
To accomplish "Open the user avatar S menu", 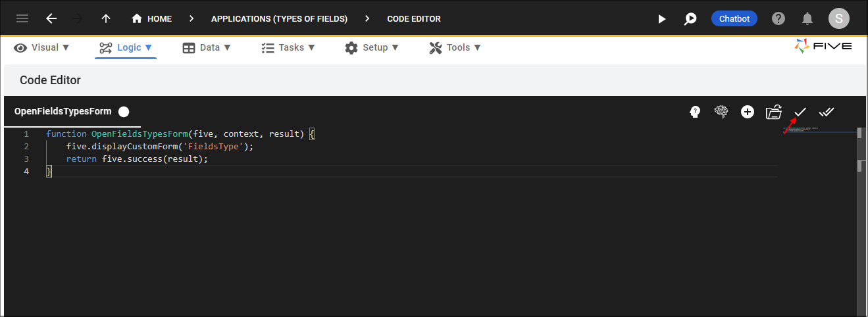I will [838, 18].
